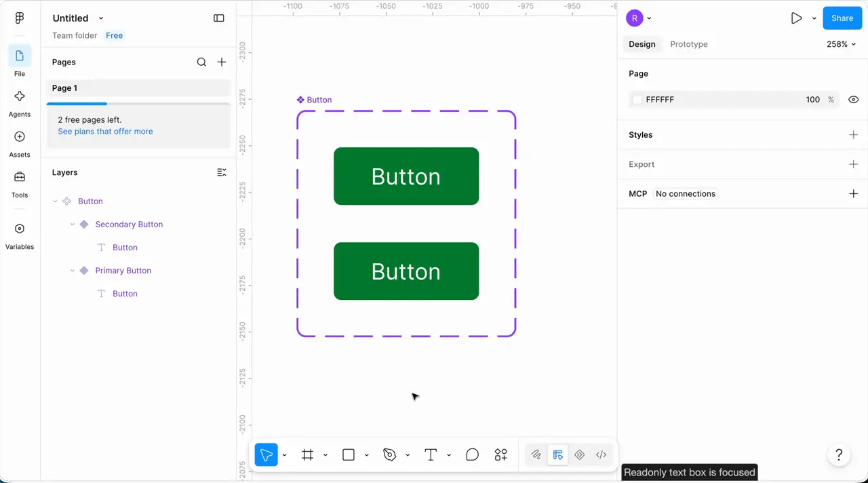Toggle page background visibility eye
The image size is (868, 483).
point(853,100)
